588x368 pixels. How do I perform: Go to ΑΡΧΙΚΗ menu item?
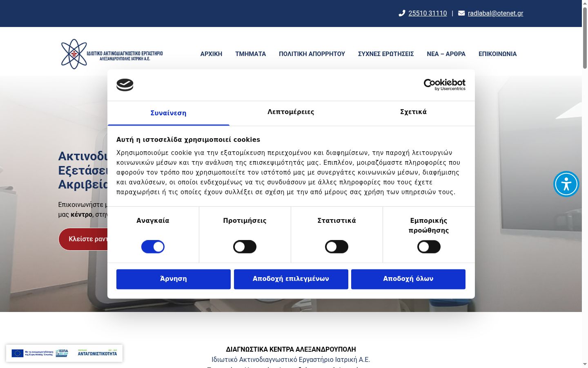coord(211,54)
